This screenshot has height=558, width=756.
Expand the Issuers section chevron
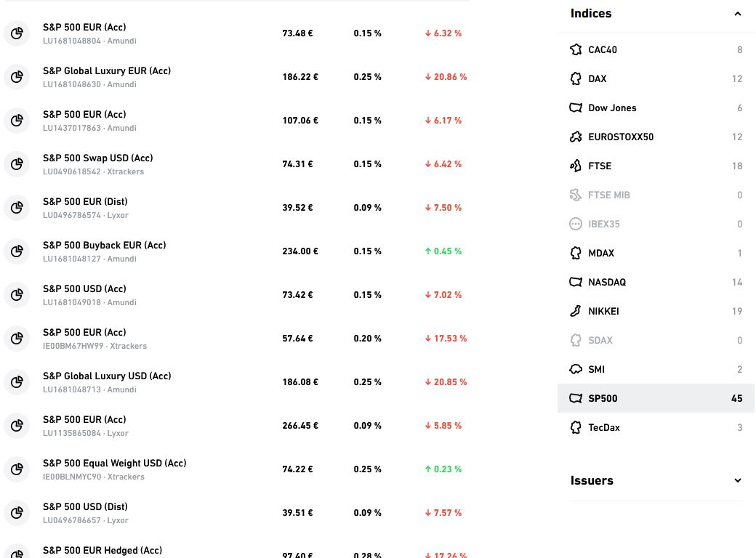click(738, 480)
